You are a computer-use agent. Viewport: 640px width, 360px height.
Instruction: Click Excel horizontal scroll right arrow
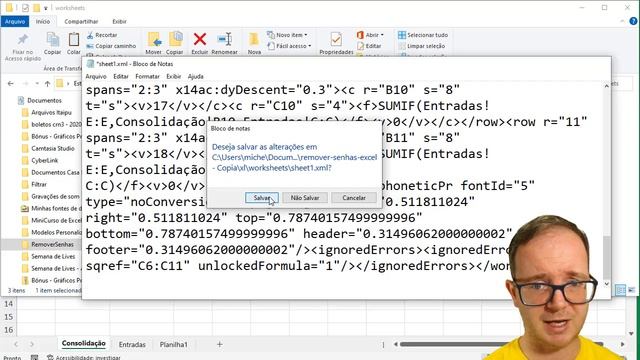click(x=622, y=344)
